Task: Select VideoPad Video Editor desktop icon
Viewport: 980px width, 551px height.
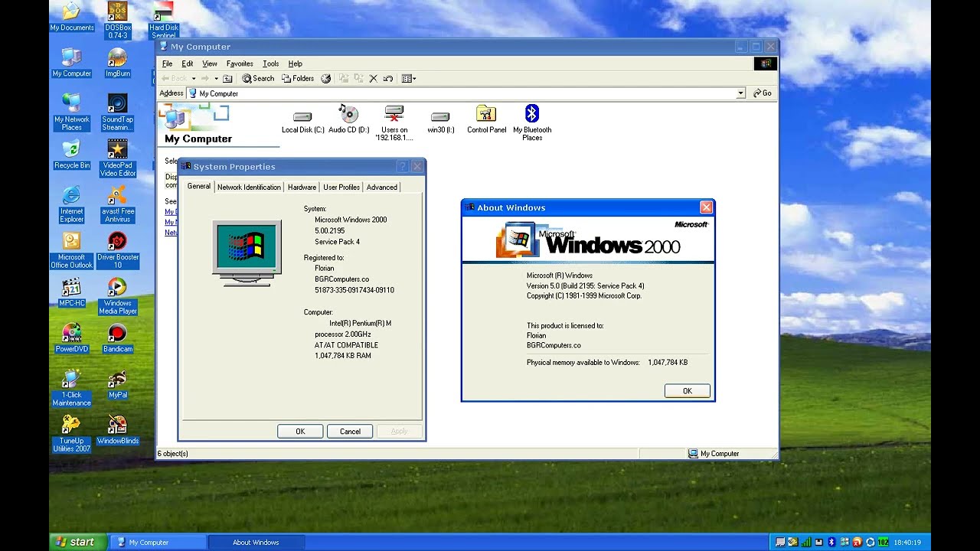Action: click(x=117, y=158)
